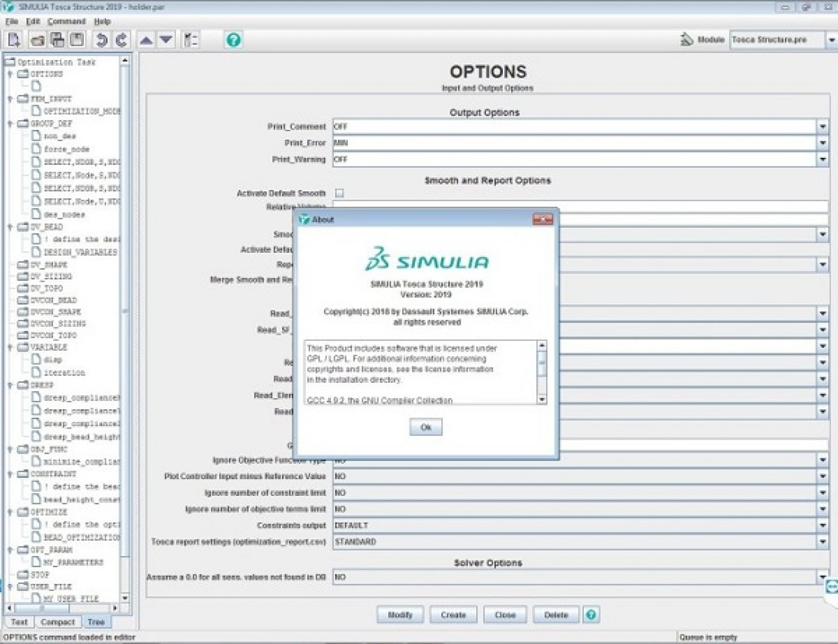Screen dimensions: 838x644
Task: Open the Module selector dropdown
Action: 831,40
